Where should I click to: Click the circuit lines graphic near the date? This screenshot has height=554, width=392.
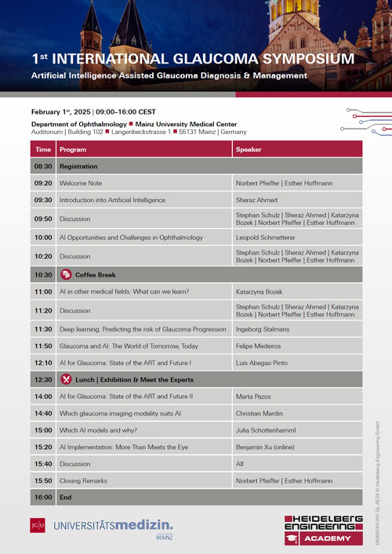(x=366, y=121)
